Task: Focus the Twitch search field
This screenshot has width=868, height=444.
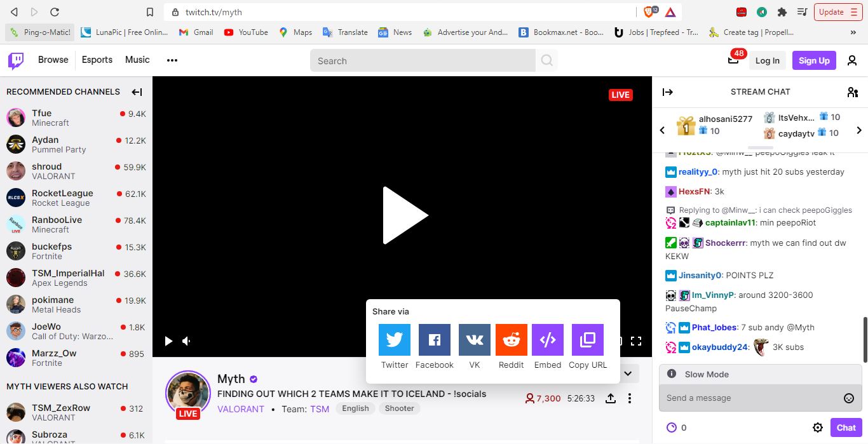Action: click(x=423, y=60)
